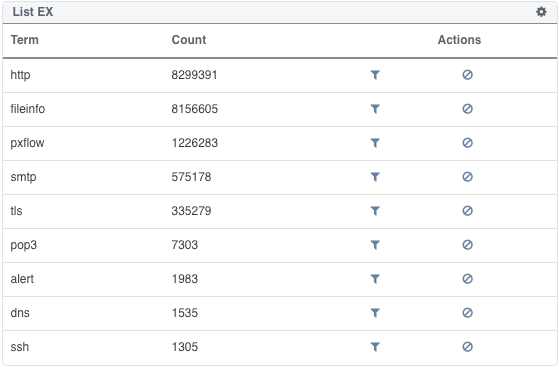The image size is (559, 367).
Task: Select the List EX panel title
Action: [33, 12]
